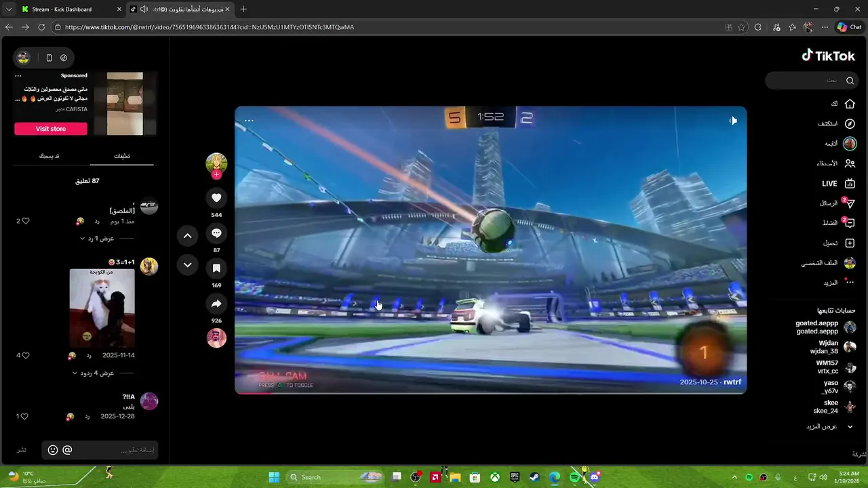The width and height of the screenshot is (868, 488).
Task: Open the 1+1=3 commenter's avatar
Action: (x=149, y=266)
